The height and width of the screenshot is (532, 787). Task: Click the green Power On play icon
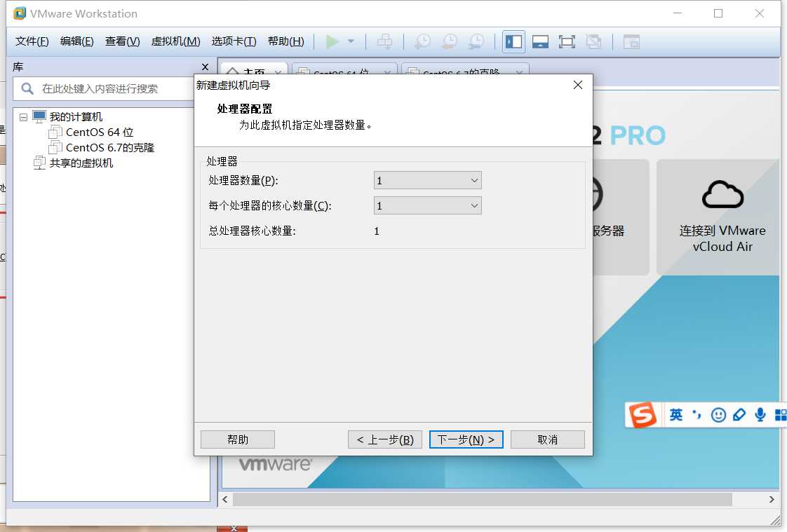pos(332,41)
